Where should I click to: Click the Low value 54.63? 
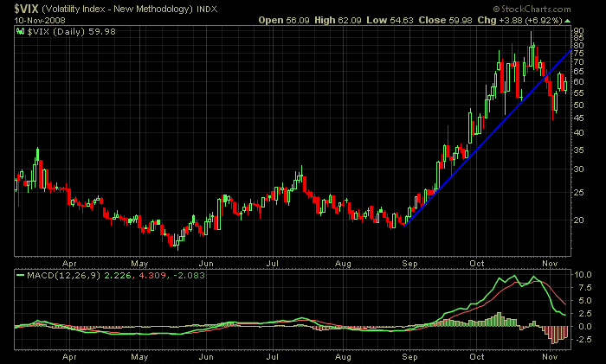pos(401,20)
